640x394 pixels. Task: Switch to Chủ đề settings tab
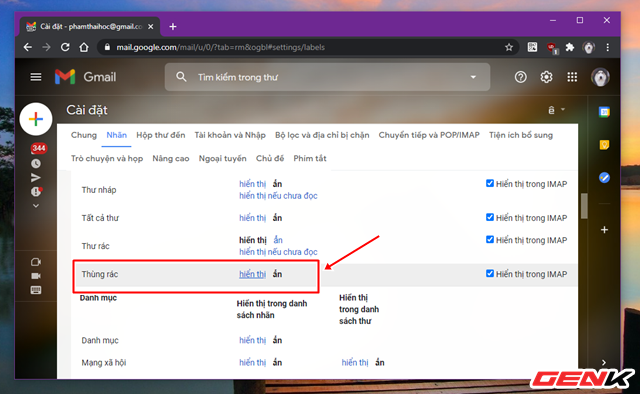coord(270,158)
